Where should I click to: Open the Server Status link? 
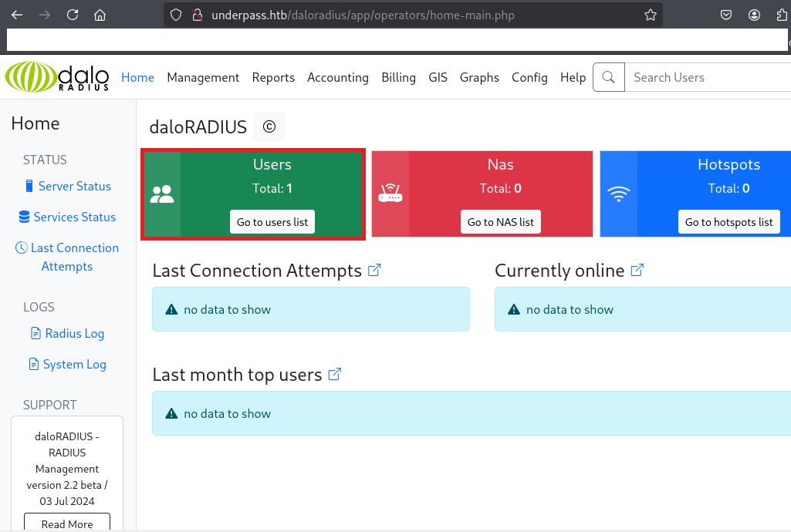point(74,186)
